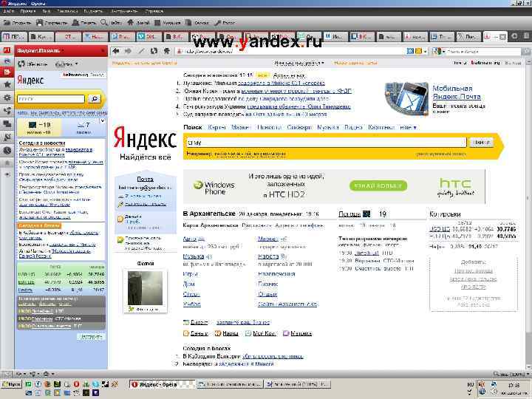Click the sidebar Yandex search magnifier button

[x=95, y=99]
